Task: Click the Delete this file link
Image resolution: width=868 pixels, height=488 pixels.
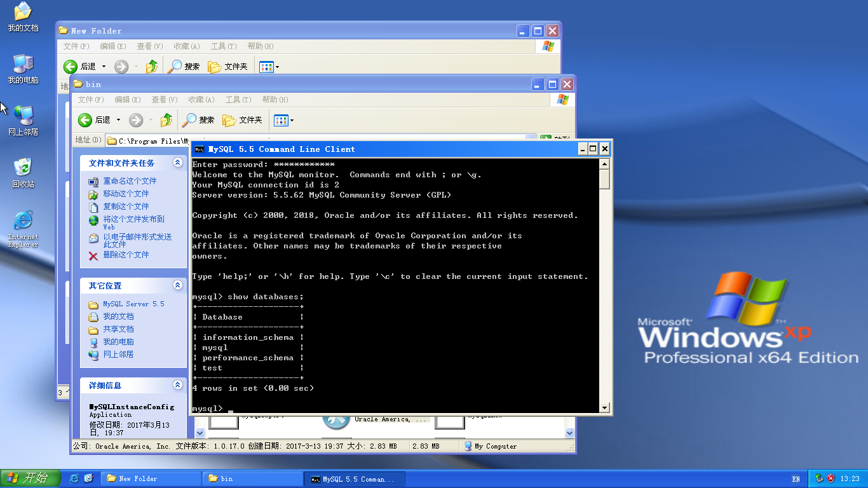Action: pyautogui.click(x=126, y=255)
